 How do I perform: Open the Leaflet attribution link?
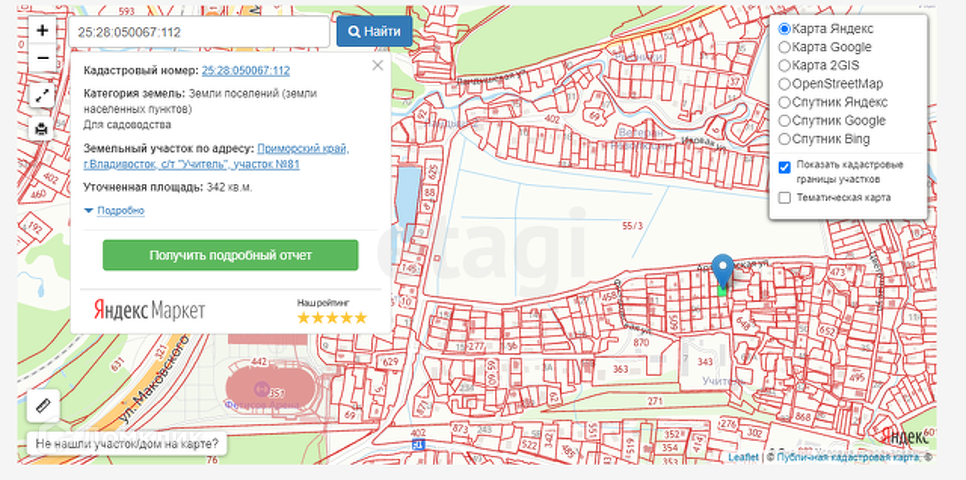(x=744, y=457)
